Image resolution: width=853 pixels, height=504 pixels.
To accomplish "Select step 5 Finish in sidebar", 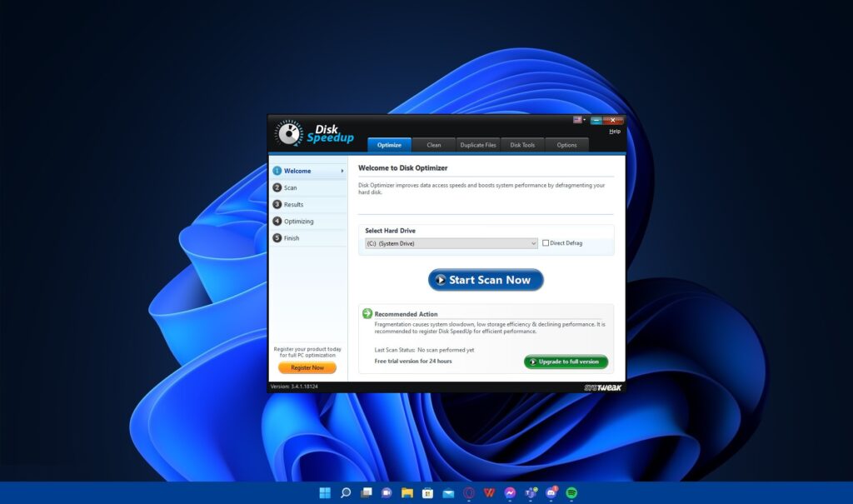I will 308,238.
